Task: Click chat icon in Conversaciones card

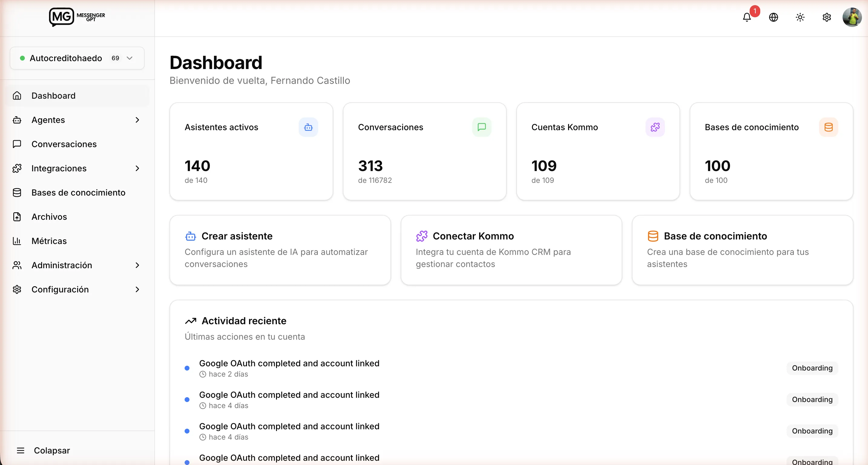Action: [x=482, y=127]
